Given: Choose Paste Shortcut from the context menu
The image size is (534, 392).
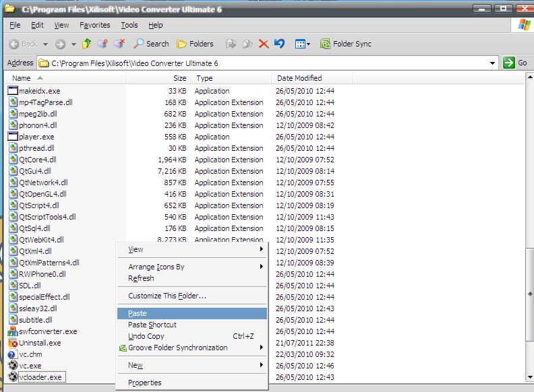Looking at the screenshot, I should point(192,325).
